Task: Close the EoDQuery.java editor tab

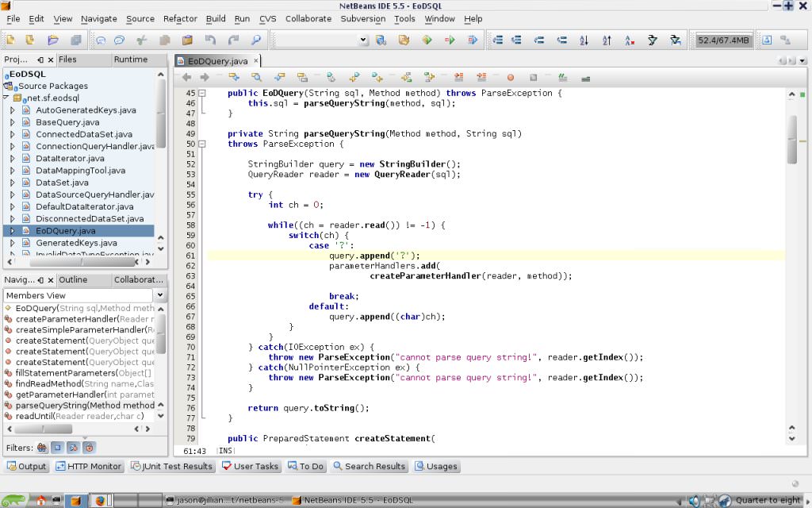Action: (x=256, y=60)
